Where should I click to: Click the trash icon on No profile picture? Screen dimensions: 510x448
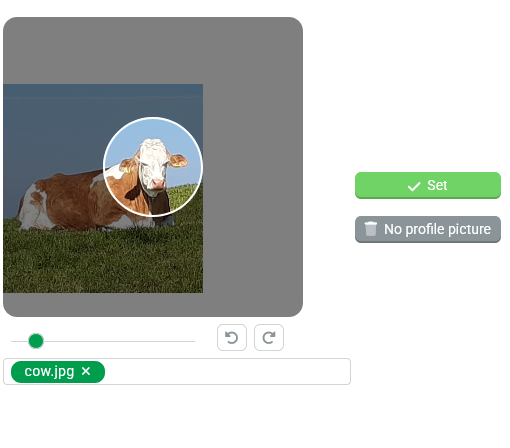click(x=370, y=229)
